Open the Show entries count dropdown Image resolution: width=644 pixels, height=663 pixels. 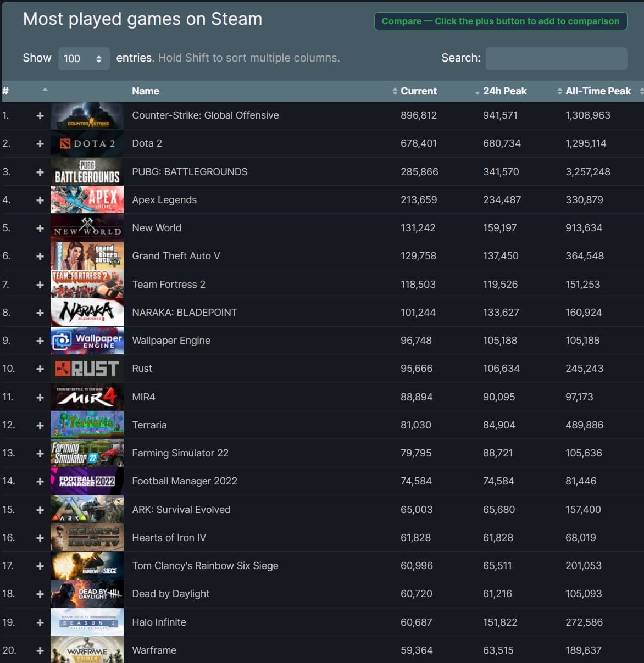[84, 58]
